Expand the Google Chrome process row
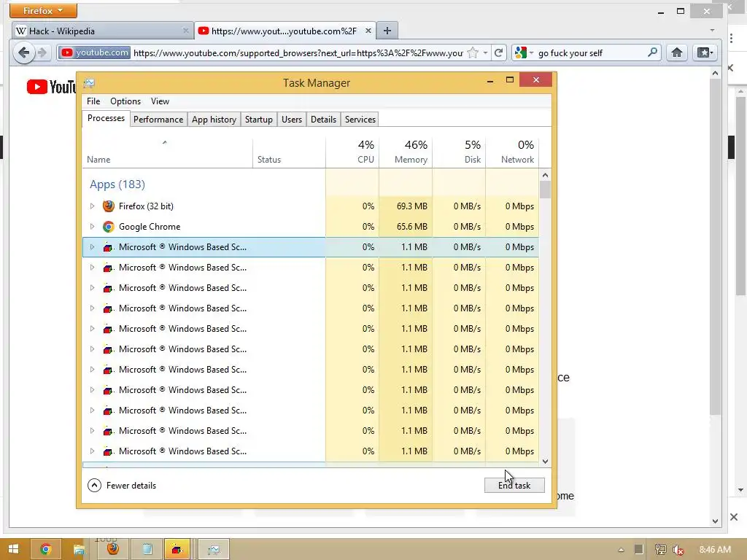The height and width of the screenshot is (560, 747). coord(93,227)
